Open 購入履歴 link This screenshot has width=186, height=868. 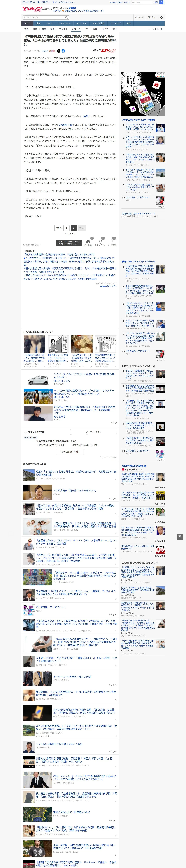click(x=152, y=18)
